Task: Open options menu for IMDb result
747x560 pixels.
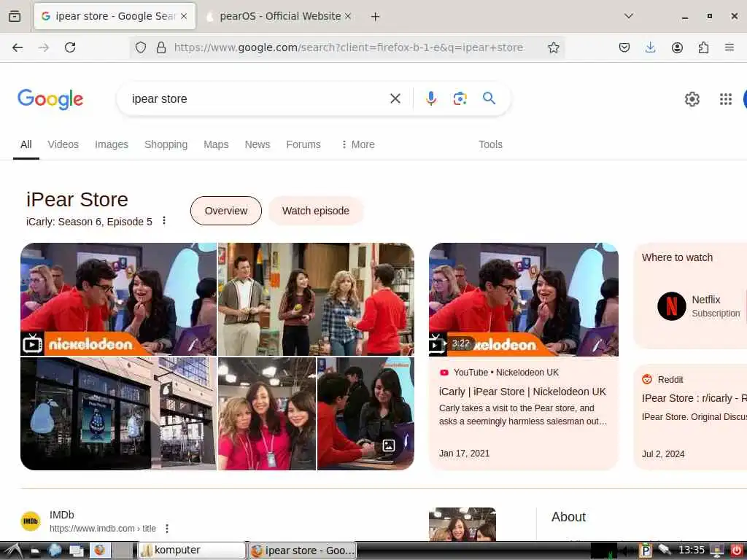Action: pyautogui.click(x=167, y=529)
